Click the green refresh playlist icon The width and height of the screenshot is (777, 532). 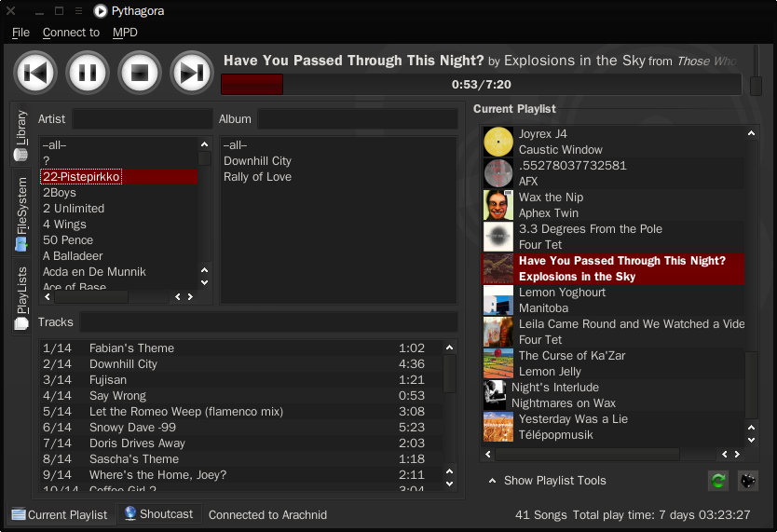(x=718, y=481)
